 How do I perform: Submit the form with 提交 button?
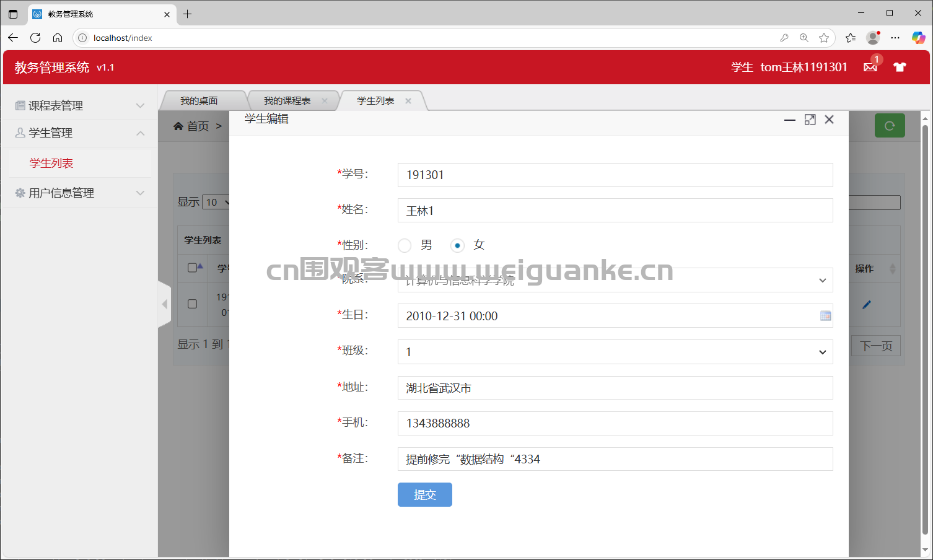click(425, 494)
